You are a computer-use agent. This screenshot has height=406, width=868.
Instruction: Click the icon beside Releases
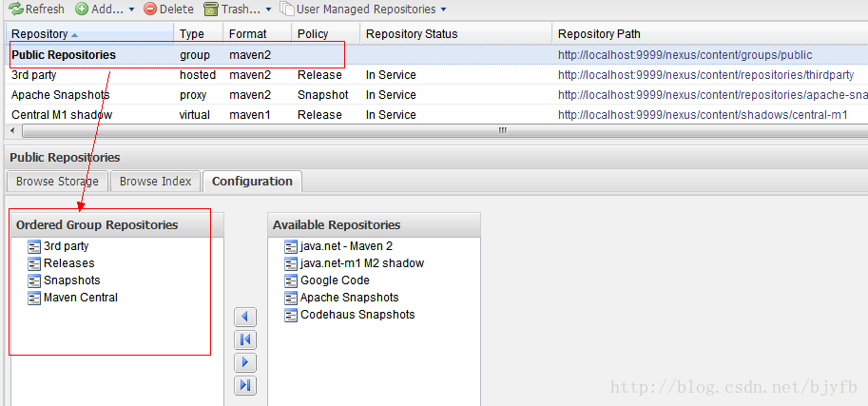pos(35,263)
